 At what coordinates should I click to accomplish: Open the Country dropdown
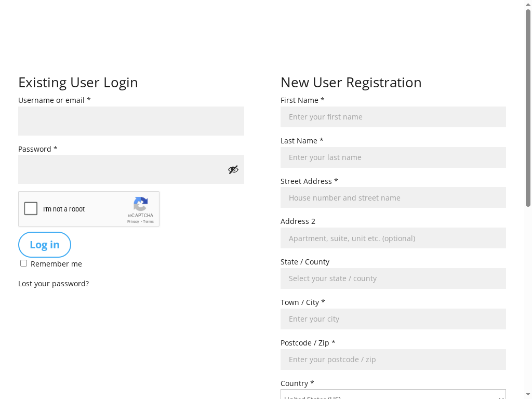click(393, 396)
